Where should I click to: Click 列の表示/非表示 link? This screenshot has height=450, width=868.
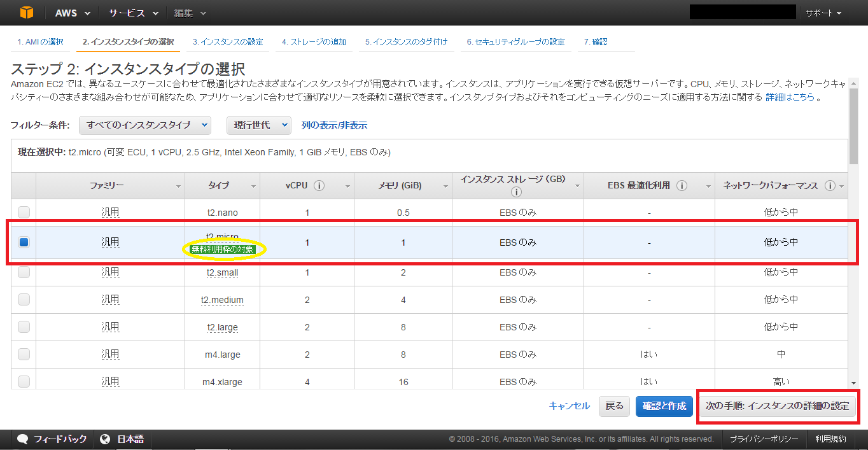click(334, 125)
